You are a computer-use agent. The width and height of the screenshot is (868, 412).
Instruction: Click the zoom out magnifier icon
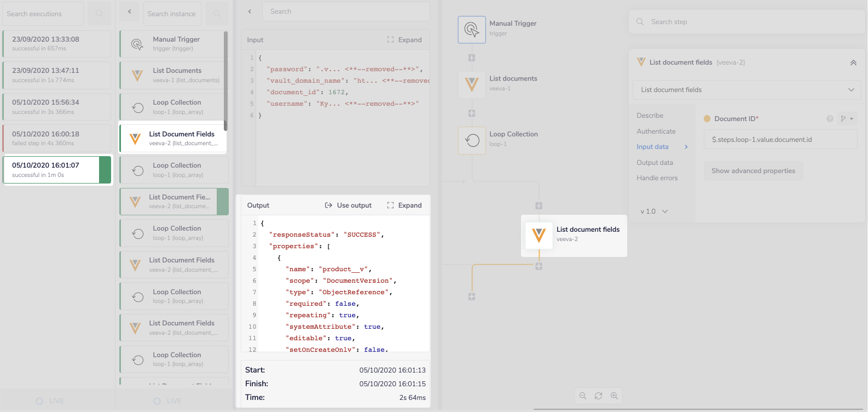point(583,396)
